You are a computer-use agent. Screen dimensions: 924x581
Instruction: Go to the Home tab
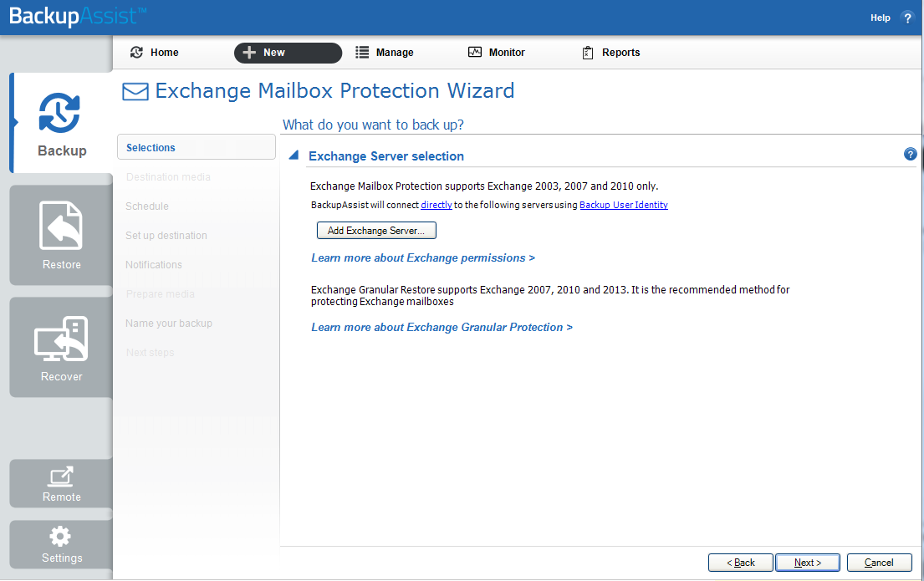pos(155,53)
